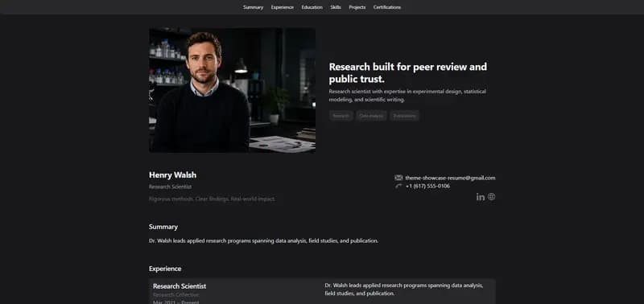Open Certifications in the navigation bar

coord(387,7)
